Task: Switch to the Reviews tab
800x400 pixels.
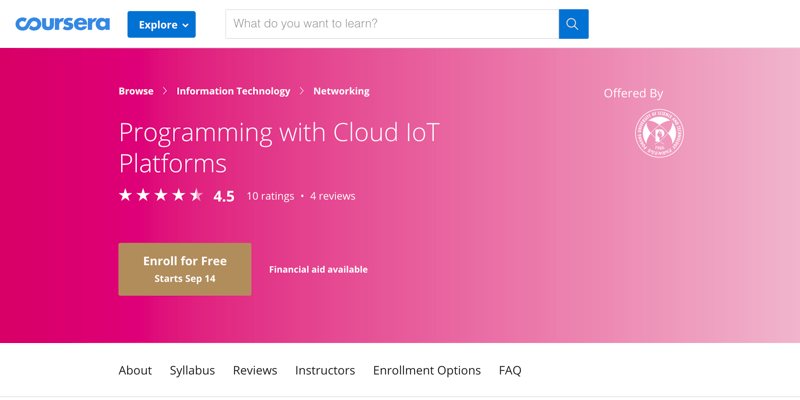Action: [255, 370]
